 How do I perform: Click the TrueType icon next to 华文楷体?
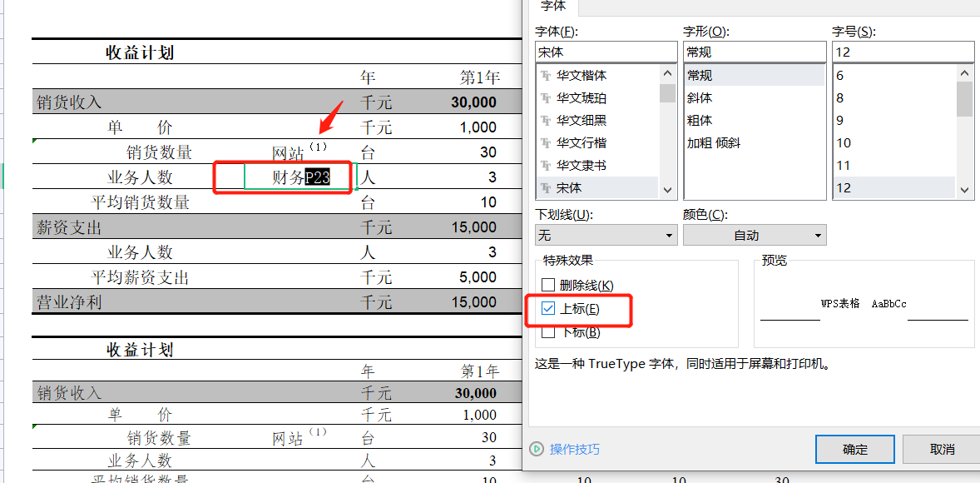[x=547, y=76]
